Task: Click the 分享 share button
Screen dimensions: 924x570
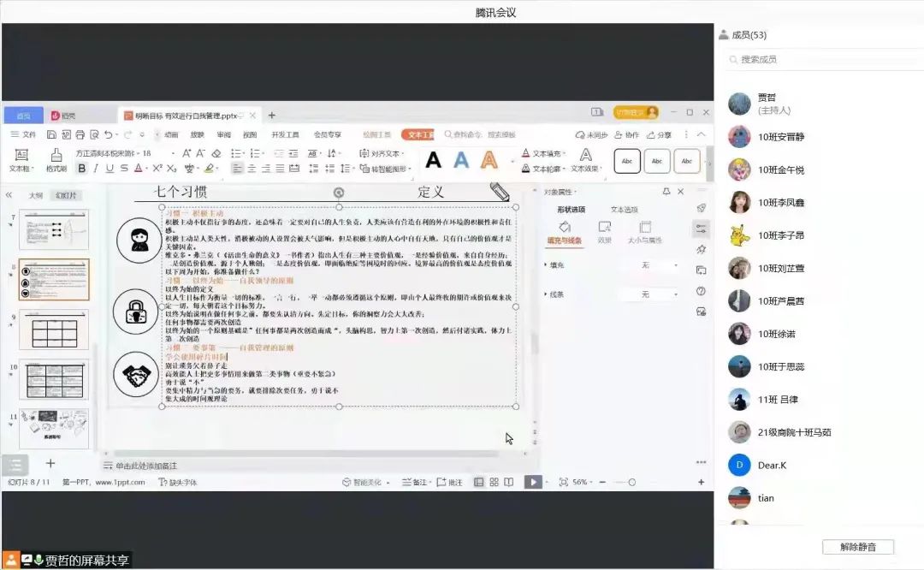Action: 659,134
